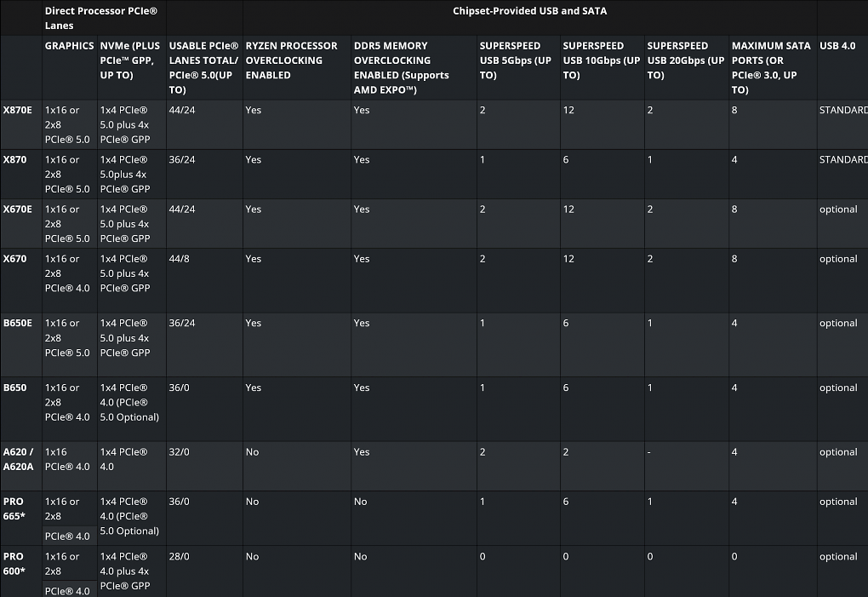This screenshot has width=868, height=597.
Task: Select the B650 chipset row label
Action: (x=15, y=387)
